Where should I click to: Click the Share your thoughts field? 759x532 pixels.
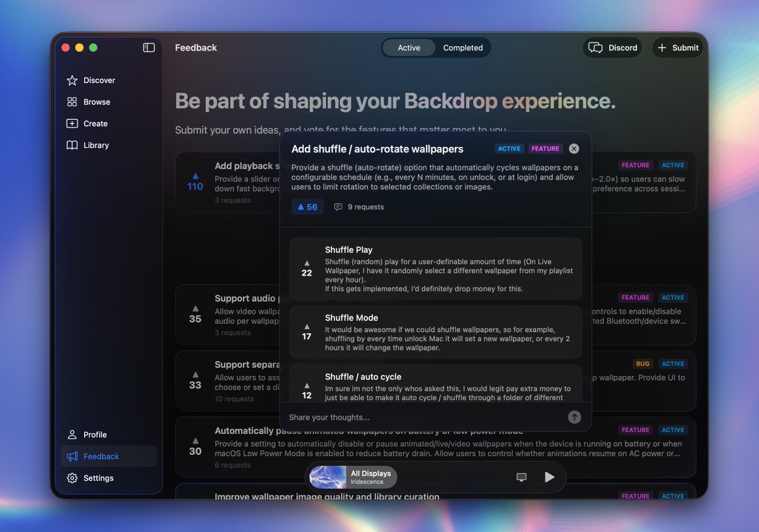point(424,417)
